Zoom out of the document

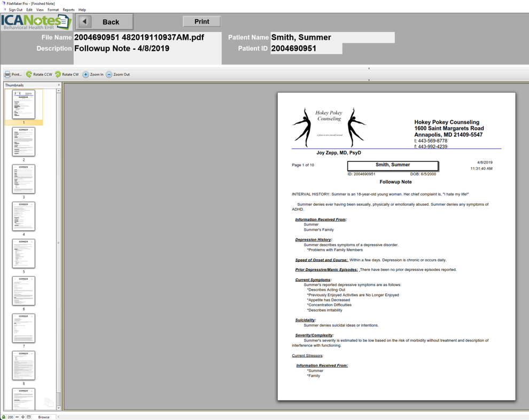point(118,75)
